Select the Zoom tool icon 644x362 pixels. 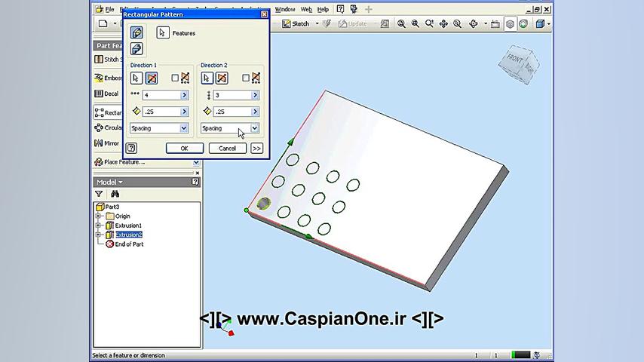tap(430, 24)
